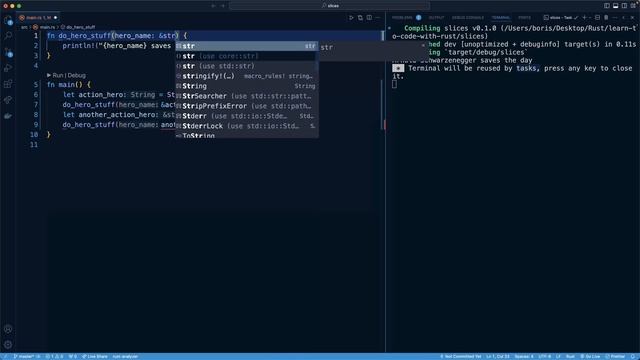This screenshot has height=360, width=640.
Task: Switch to the Ports panel tab
Action: click(524, 18)
